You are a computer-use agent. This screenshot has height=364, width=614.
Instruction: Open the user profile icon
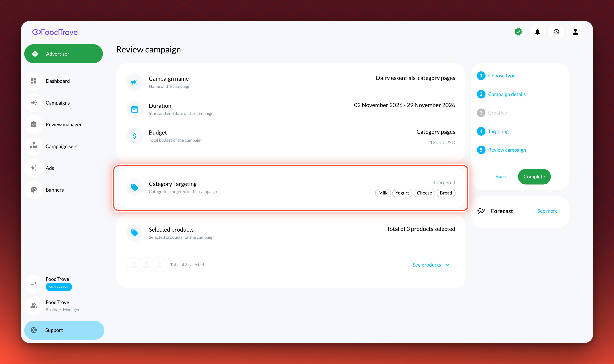pos(575,32)
